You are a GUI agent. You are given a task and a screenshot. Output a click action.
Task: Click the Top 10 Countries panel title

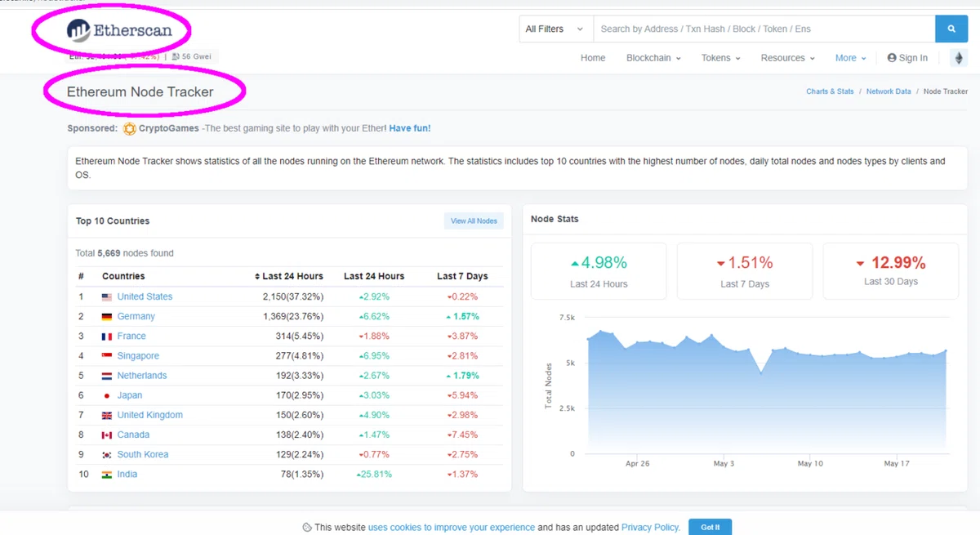[x=113, y=221]
